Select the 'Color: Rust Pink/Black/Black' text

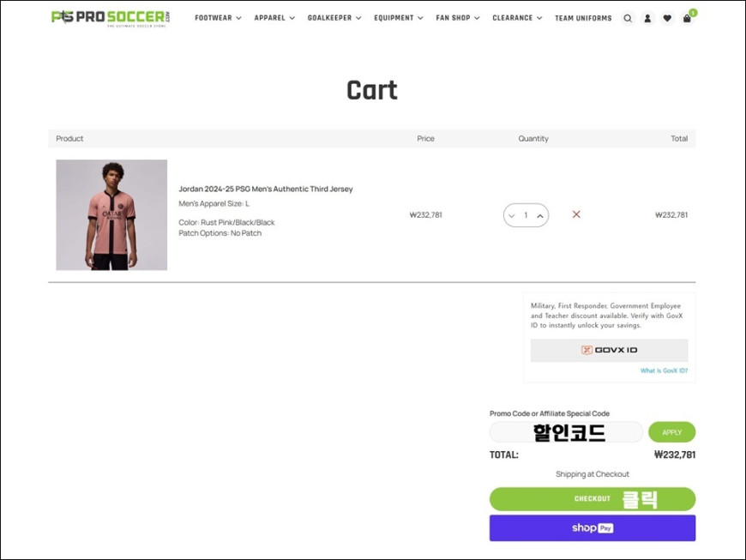pos(226,222)
